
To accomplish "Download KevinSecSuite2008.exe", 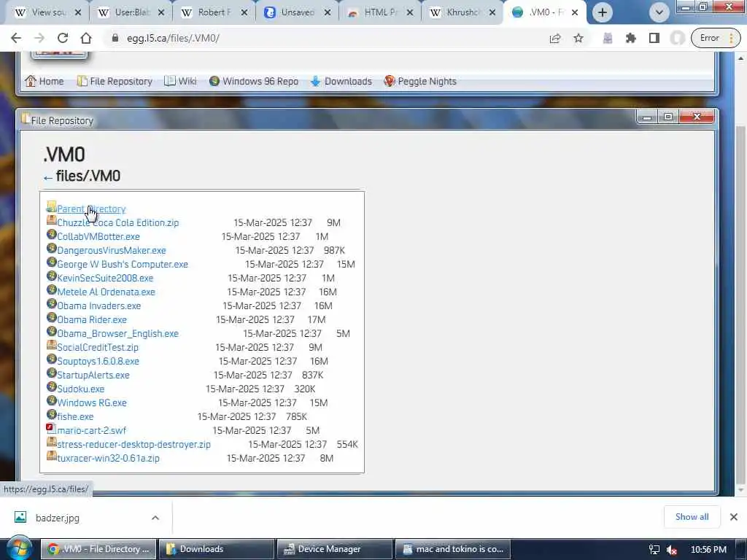I will [x=105, y=278].
